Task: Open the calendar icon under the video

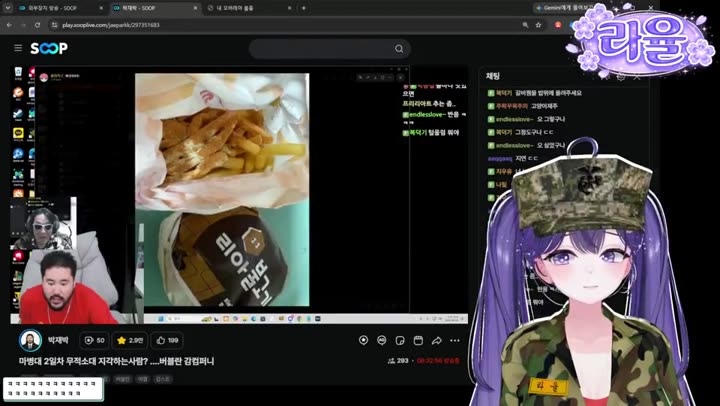Action: 418,340
